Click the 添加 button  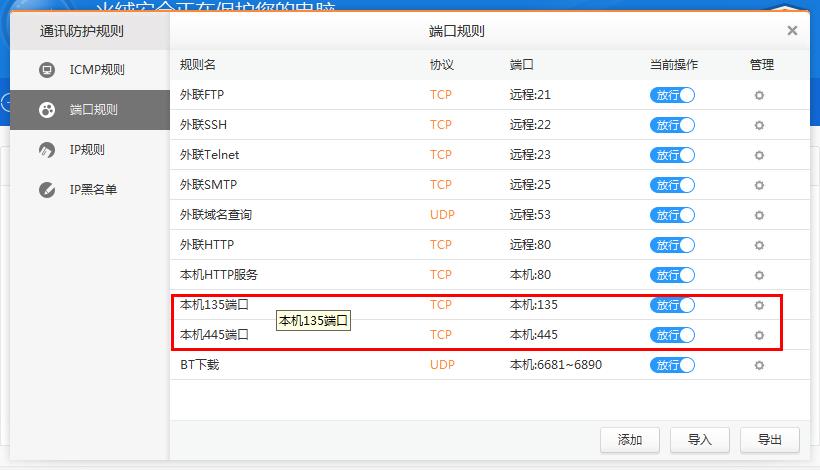pos(630,439)
